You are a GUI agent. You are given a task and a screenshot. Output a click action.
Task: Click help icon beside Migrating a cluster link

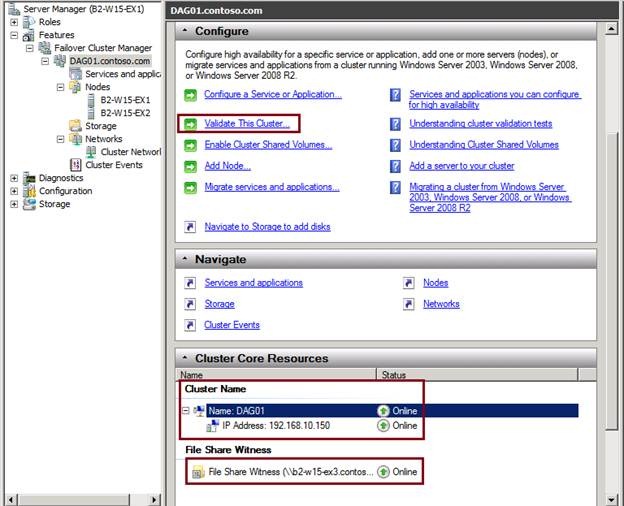tap(395, 188)
